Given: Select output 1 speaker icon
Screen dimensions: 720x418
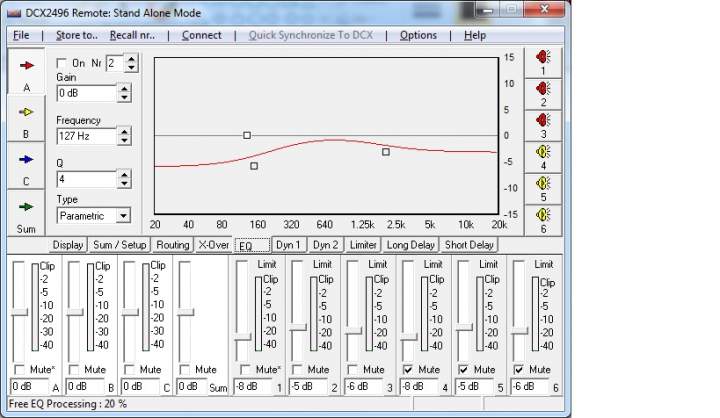Looking at the screenshot, I should coord(543,57).
